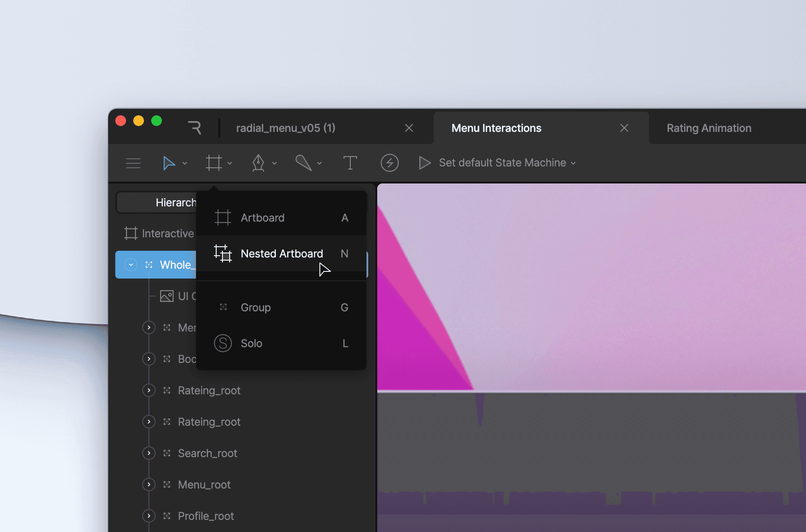Screen dimensions: 806x532
Task: Switch to Rating Animation tab
Action: point(709,128)
